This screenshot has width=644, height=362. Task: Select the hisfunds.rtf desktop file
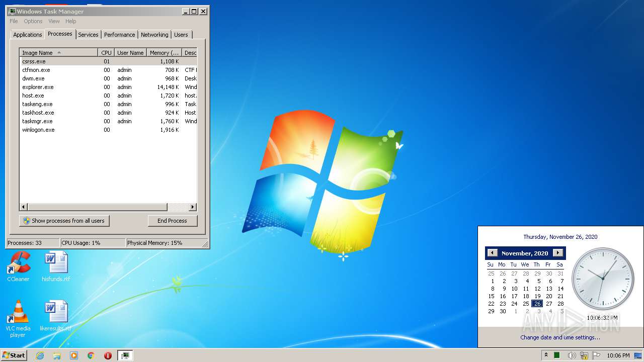point(56,266)
